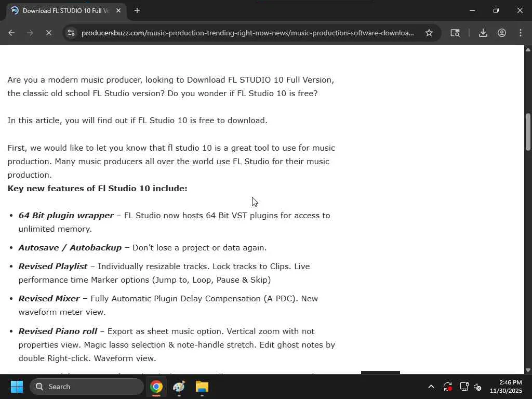
Task: Open site information icon in address bar
Action: tap(71, 33)
